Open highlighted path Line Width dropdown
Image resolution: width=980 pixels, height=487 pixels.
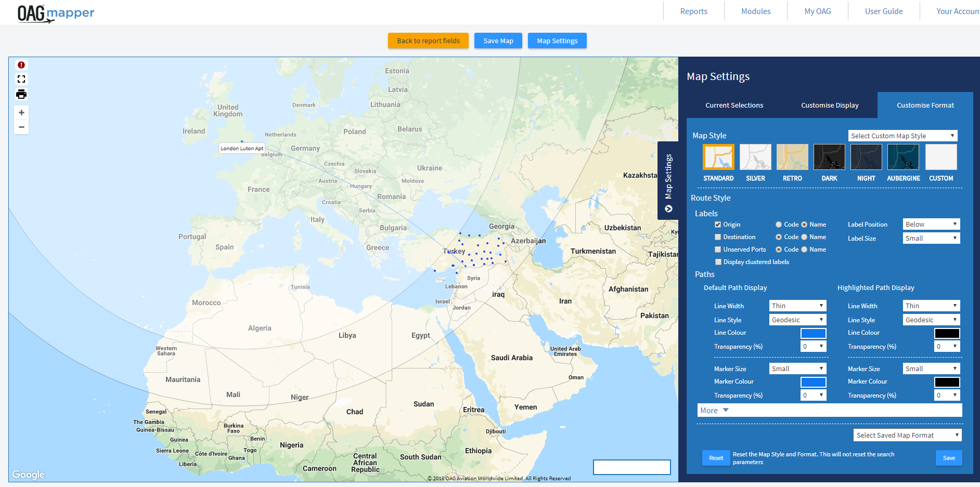[931, 306]
